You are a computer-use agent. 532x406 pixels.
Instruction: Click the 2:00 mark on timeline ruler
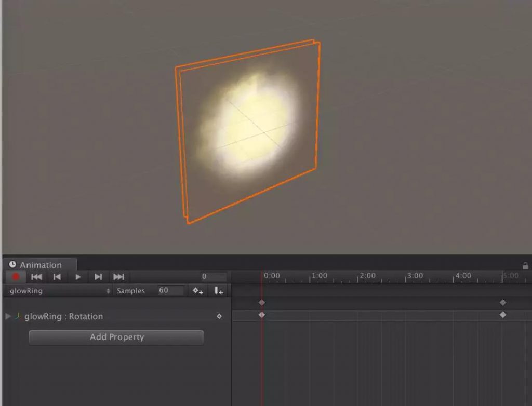coord(367,276)
